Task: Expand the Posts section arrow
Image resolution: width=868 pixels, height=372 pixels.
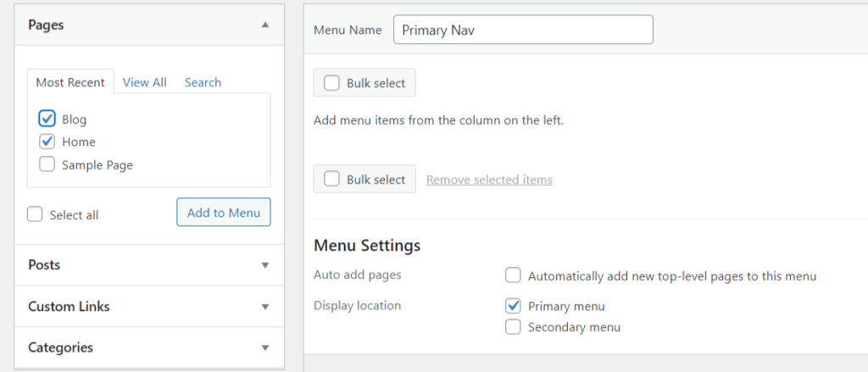Action: [x=265, y=265]
